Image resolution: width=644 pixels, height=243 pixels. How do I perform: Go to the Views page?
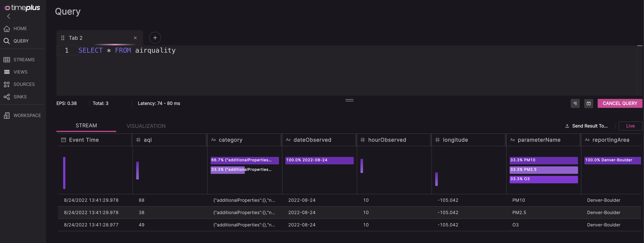click(20, 72)
